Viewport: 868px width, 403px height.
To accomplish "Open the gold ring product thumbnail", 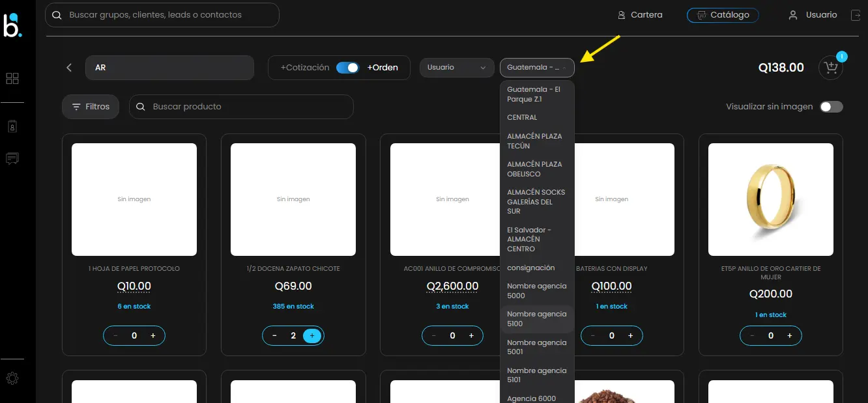I will click(771, 199).
